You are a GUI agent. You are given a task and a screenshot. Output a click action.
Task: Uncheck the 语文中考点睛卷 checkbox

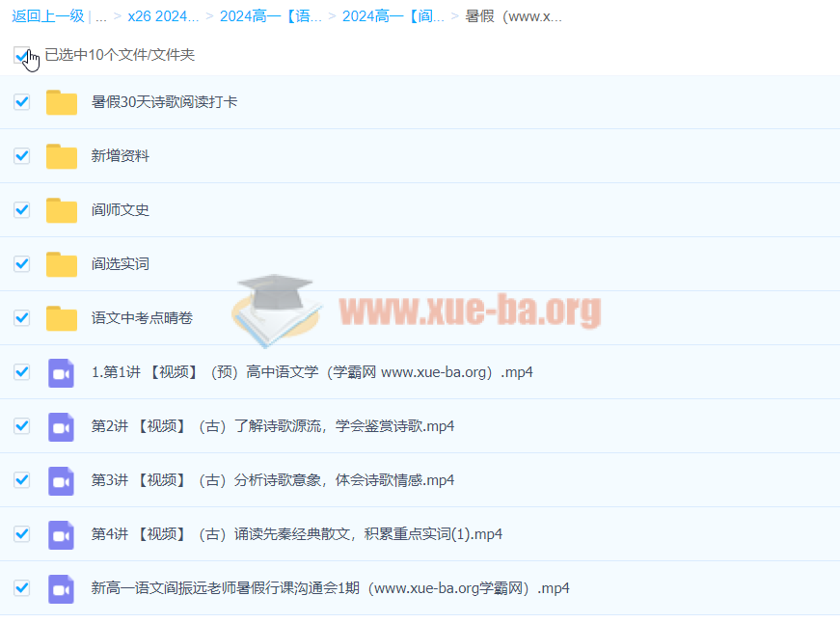click(x=21, y=317)
